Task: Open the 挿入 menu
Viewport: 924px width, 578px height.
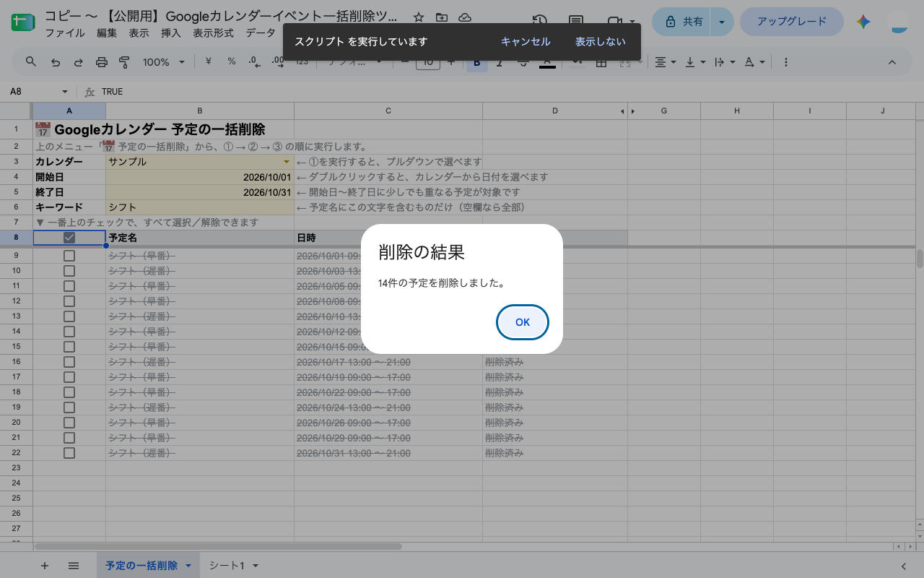Action: point(171,33)
